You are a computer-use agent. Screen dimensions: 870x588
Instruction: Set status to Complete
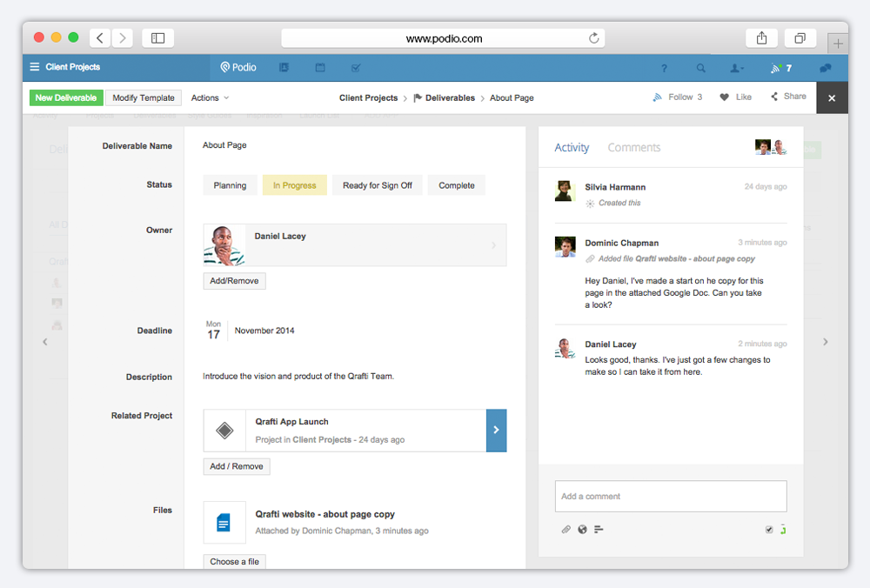click(x=457, y=185)
